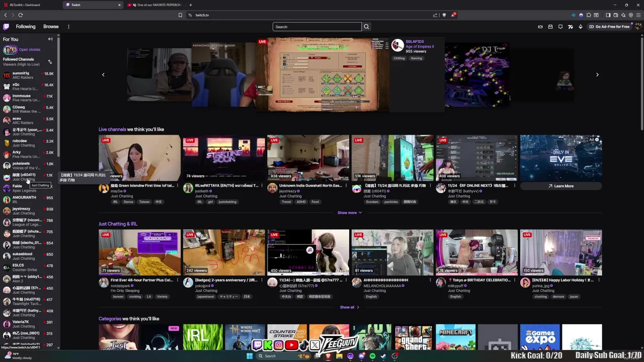Show next carousel stream
This screenshot has height=362, width=644.
(597, 74)
